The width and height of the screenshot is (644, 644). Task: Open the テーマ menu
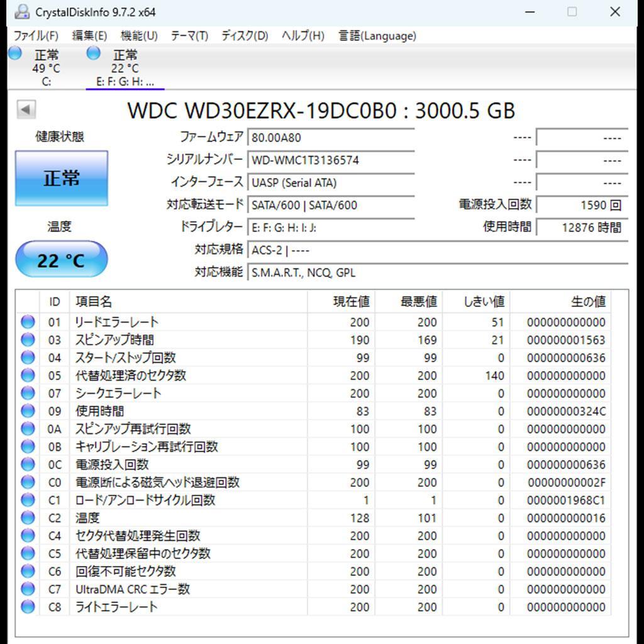188,36
